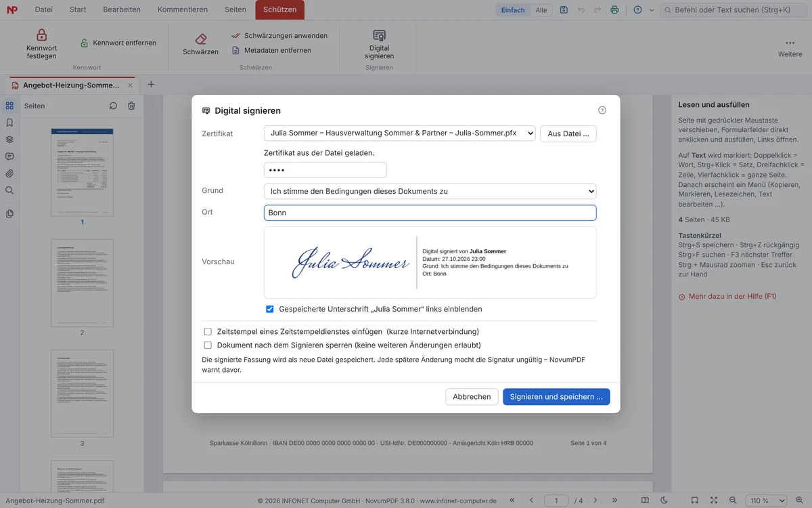Screen dimensions: 812x508
Task: Show page thumbnails panel icon
Action: tap(9, 106)
